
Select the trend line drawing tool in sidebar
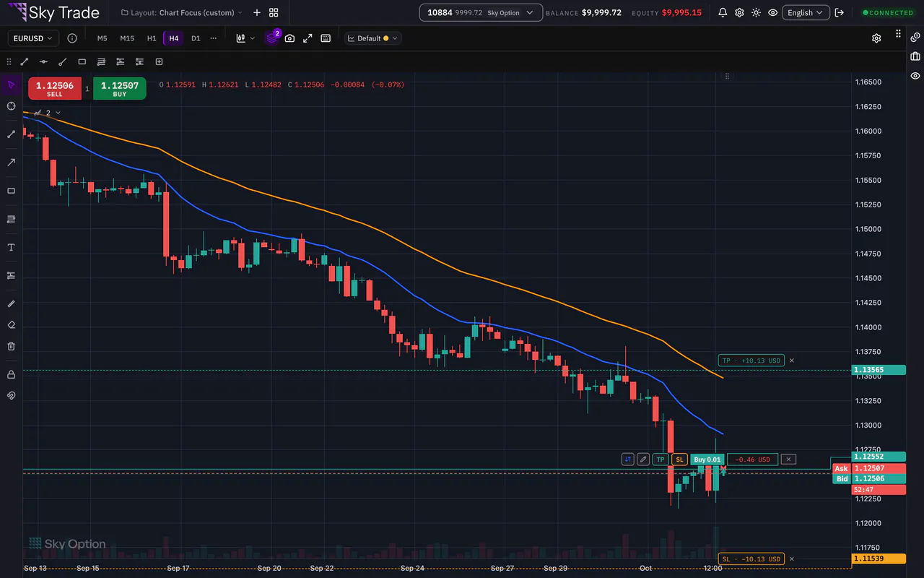point(11,134)
